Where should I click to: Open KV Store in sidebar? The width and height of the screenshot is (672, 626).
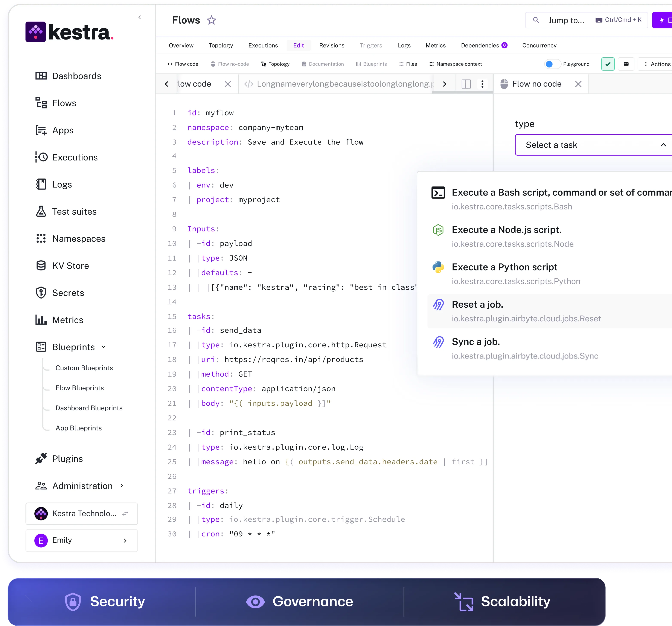click(x=70, y=266)
